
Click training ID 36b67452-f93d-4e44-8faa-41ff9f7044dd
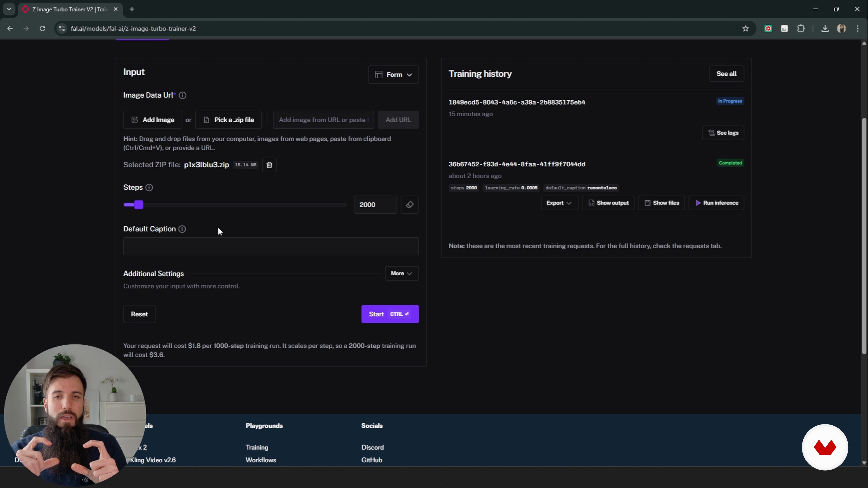click(517, 164)
